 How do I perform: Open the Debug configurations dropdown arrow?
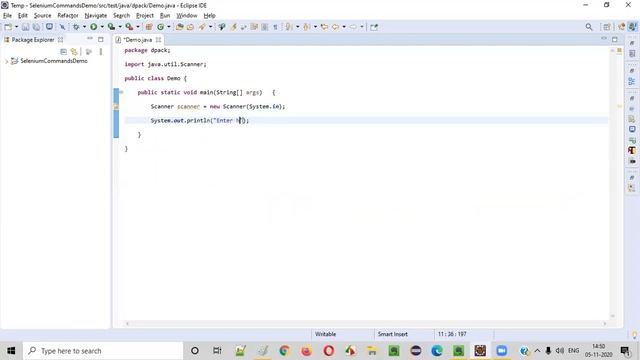[84, 27]
